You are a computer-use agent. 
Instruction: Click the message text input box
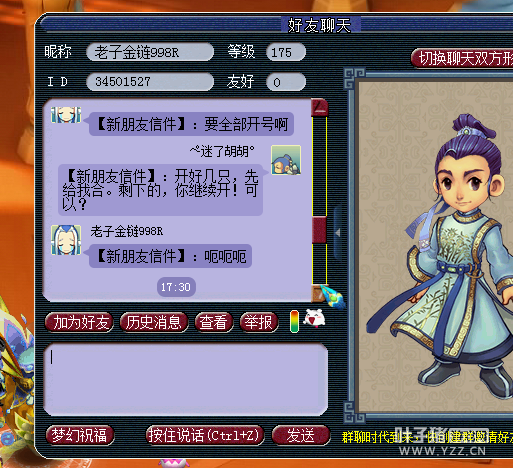[186, 380]
